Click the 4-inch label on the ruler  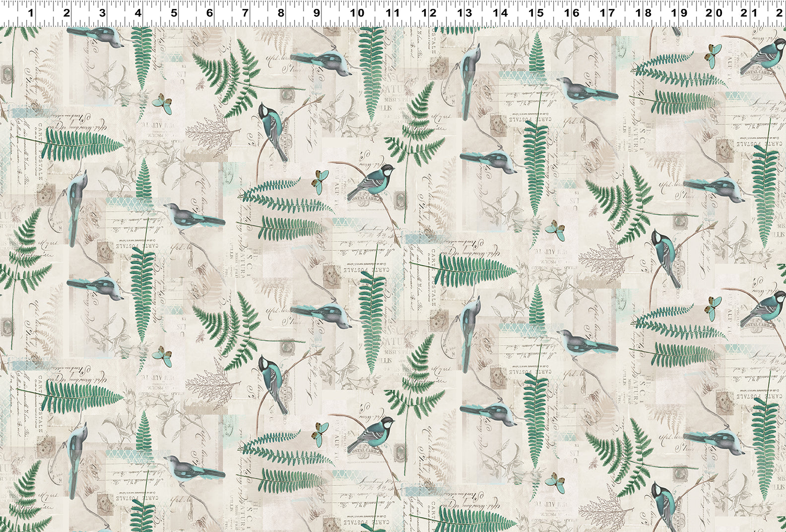point(138,12)
